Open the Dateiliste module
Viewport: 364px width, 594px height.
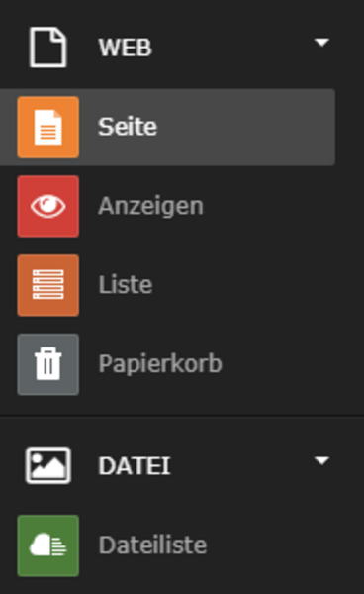tap(153, 544)
